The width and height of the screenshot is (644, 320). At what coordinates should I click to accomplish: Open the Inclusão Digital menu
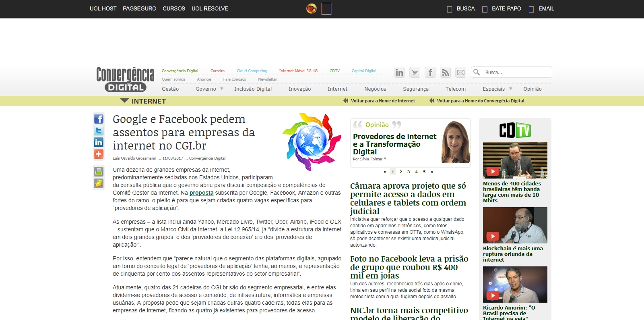click(x=253, y=89)
